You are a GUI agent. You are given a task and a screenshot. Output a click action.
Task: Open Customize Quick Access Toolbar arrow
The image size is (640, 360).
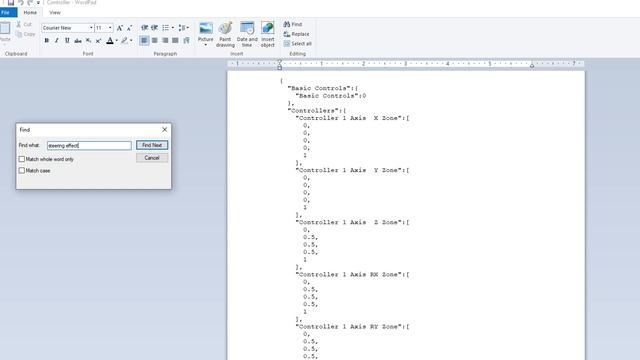coord(38,3)
